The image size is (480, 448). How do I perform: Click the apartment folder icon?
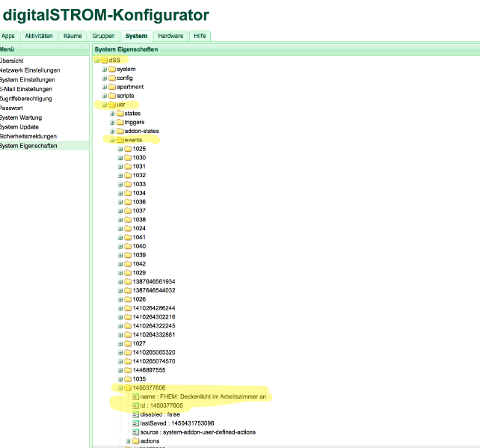tap(112, 87)
